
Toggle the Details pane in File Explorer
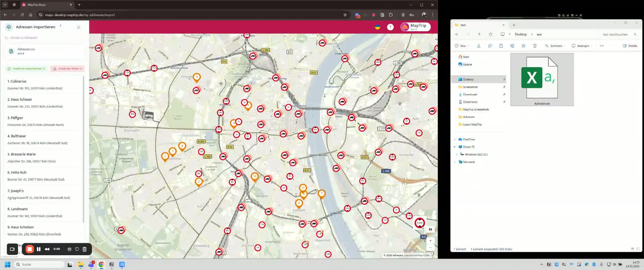(x=630, y=46)
